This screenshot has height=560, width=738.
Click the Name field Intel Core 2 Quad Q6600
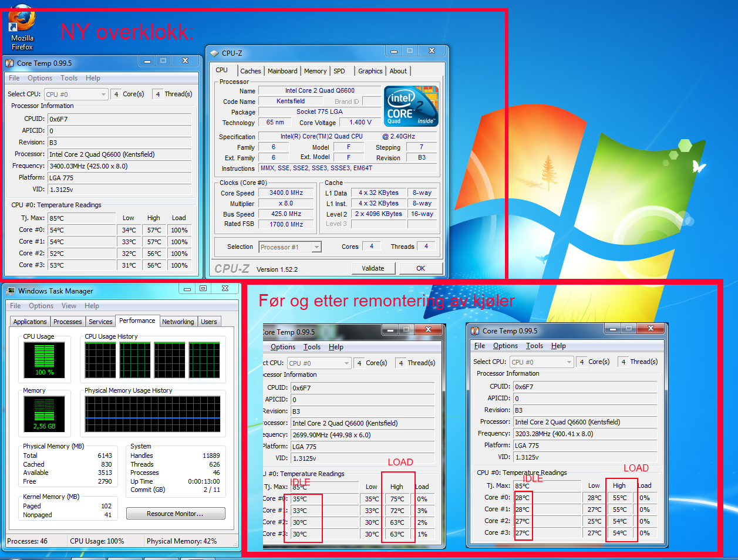point(320,90)
